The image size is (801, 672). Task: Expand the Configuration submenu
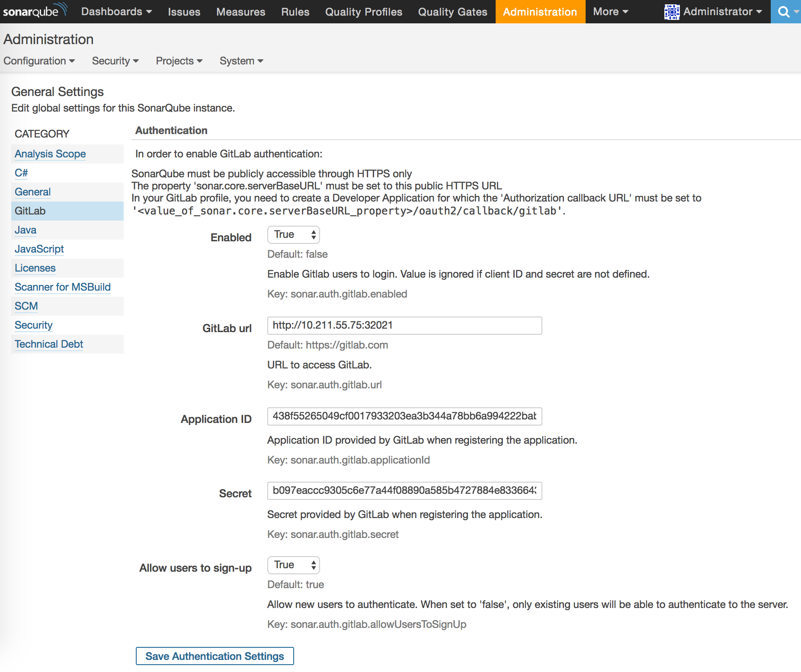pos(39,61)
